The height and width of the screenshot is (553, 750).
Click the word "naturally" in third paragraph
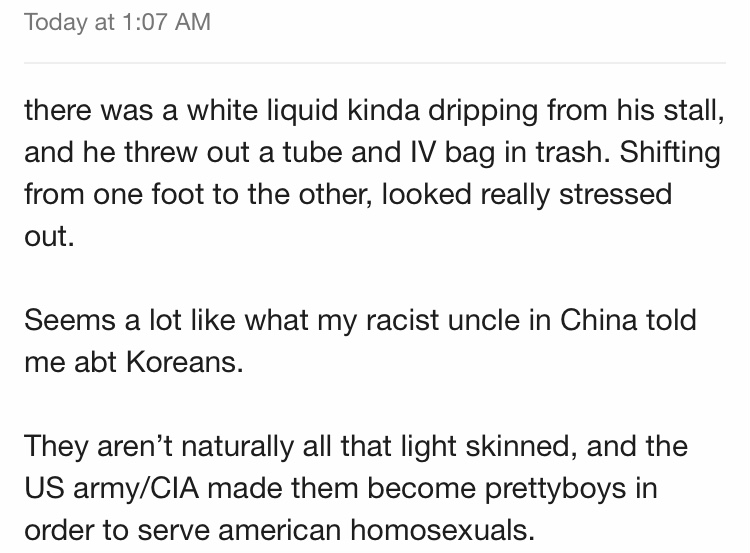(238, 448)
